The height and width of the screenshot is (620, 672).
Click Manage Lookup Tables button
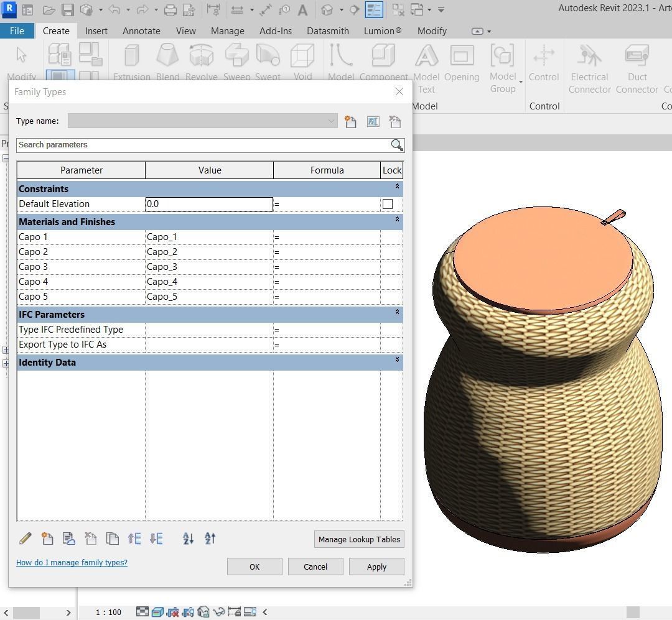tap(359, 539)
